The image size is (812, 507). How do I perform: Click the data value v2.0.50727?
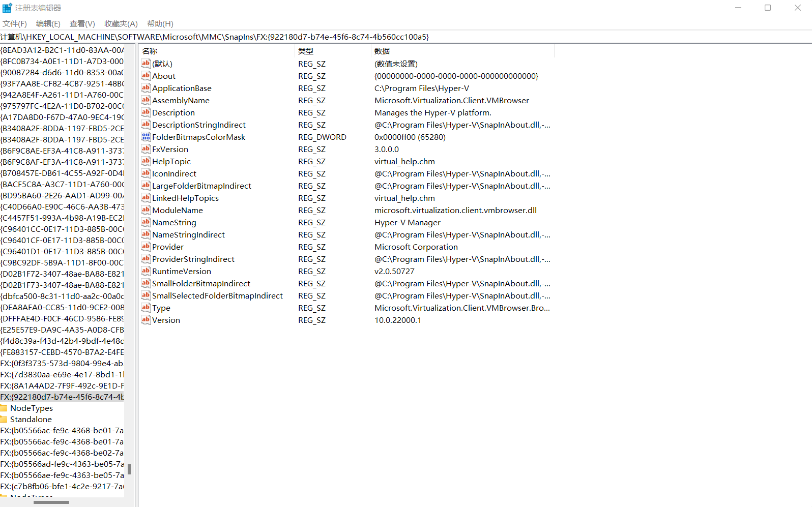pyautogui.click(x=394, y=272)
